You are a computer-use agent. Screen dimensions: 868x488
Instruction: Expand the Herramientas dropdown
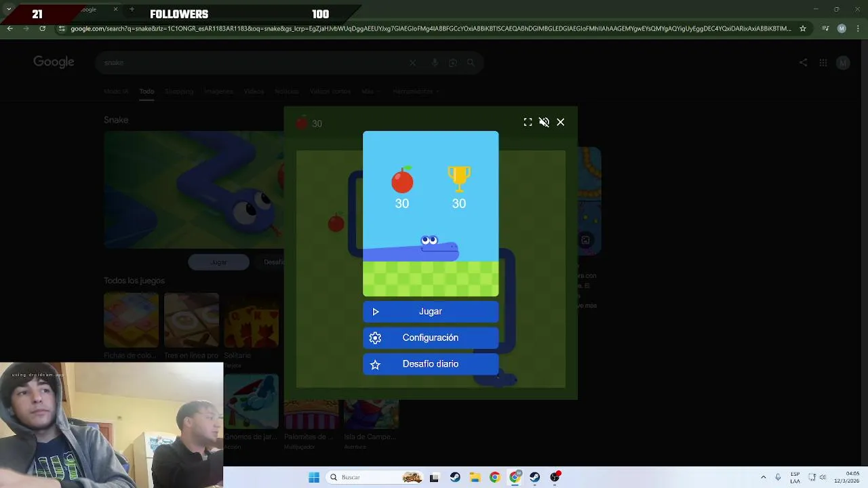tap(415, 91)
